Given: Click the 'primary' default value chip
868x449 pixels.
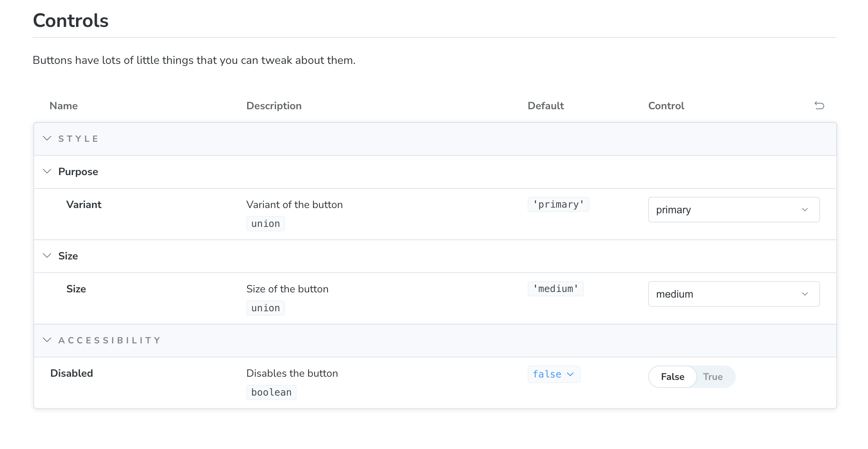Looking at the screenshot, I should click(x=558, y=204).
